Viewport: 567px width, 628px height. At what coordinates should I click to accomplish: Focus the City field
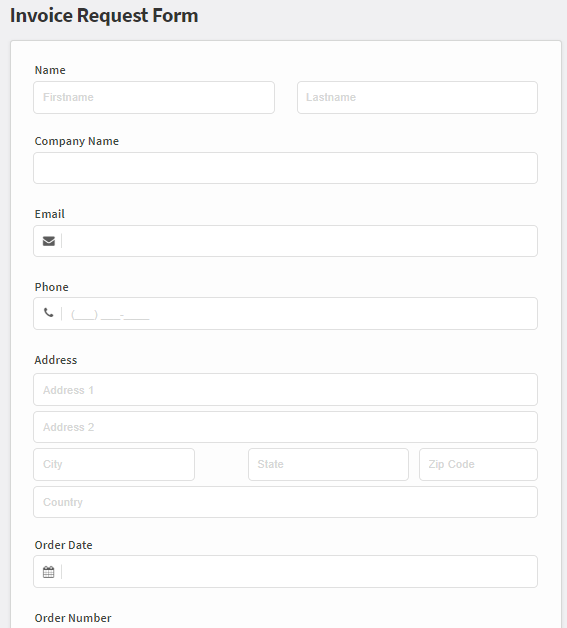(x=114, y=465)
